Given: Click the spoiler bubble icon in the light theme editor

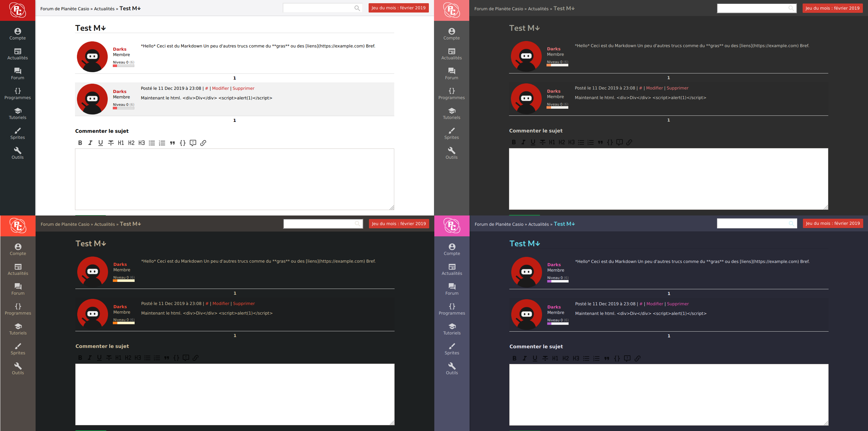Looking at the screenshot, I should tap(193, 143).
